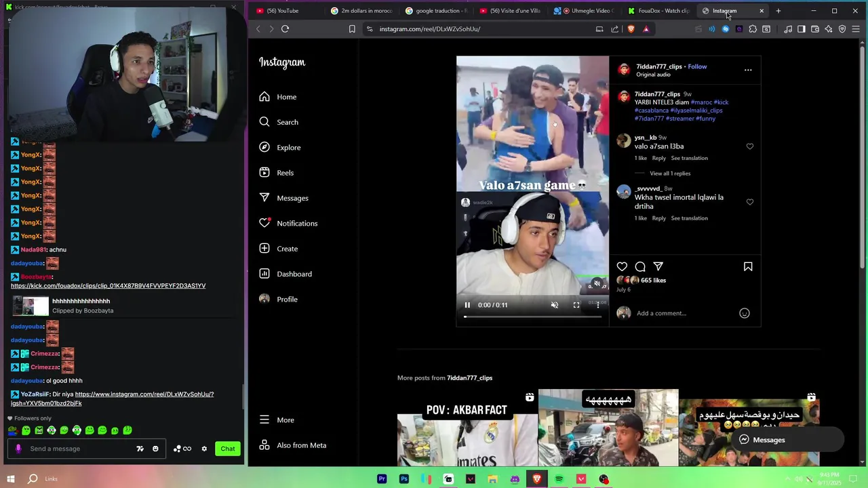
Task: See translation of _svvvvvd_ comment
Action: pos(689,218)
